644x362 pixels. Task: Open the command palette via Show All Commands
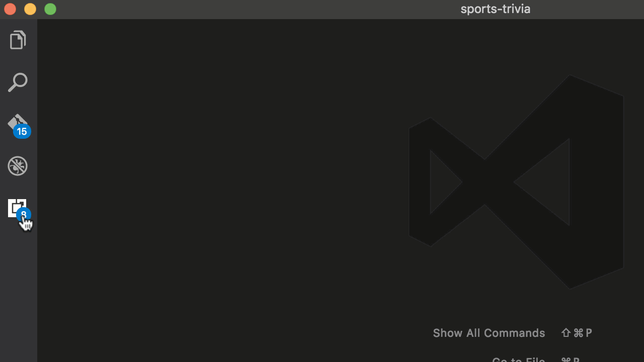pos(489,333)
